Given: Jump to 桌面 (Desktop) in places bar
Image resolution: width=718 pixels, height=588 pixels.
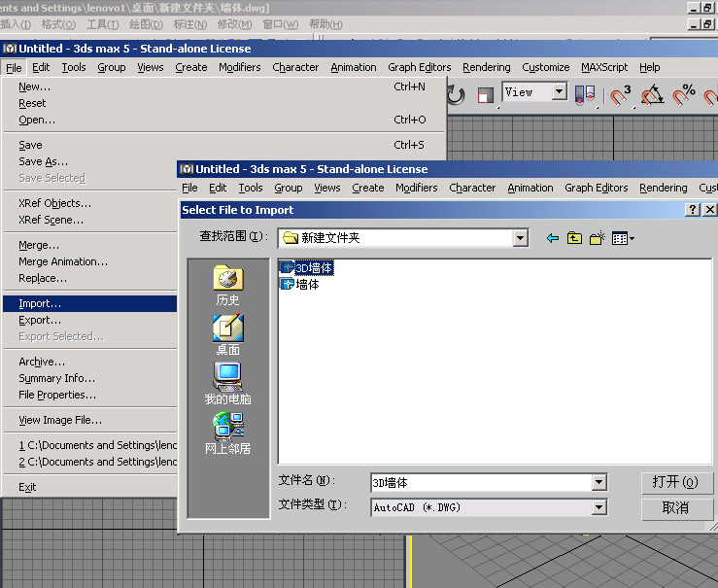Looking at the screenshot, I should pos(227,335).
